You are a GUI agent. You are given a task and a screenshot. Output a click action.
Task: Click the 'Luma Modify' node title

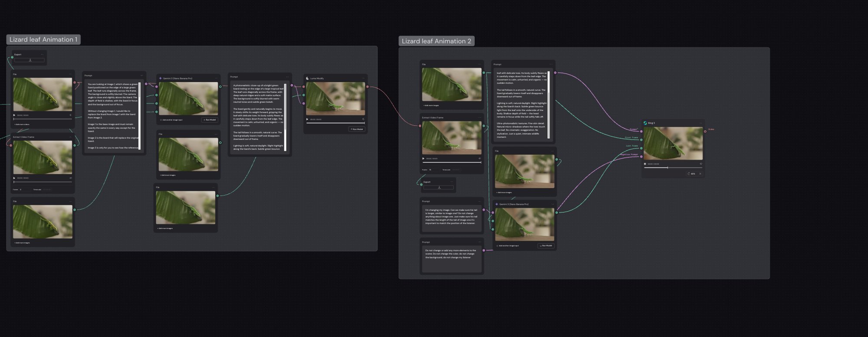pos(317,79)
